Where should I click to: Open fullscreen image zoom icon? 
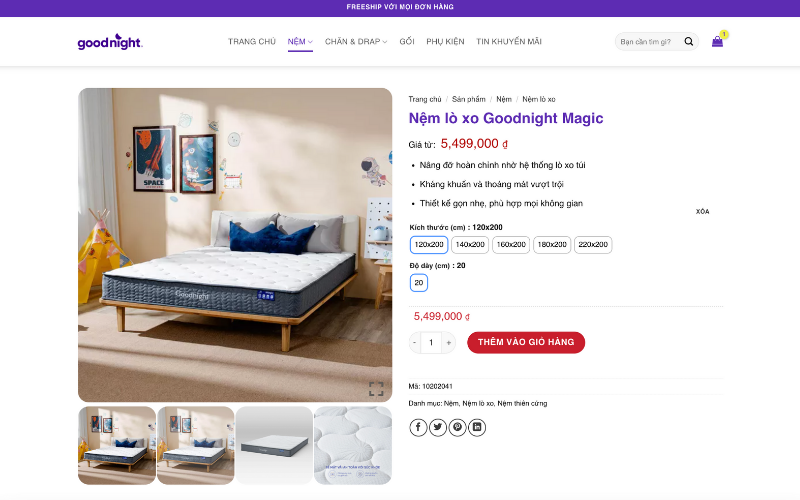[376, 389]
